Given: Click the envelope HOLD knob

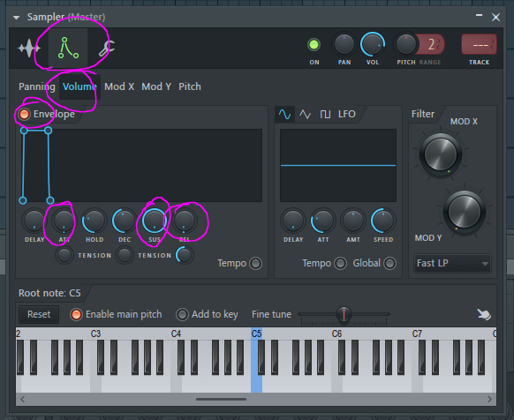Looking at the screenshot, I should pyautogui.click(x=94, y=221).
